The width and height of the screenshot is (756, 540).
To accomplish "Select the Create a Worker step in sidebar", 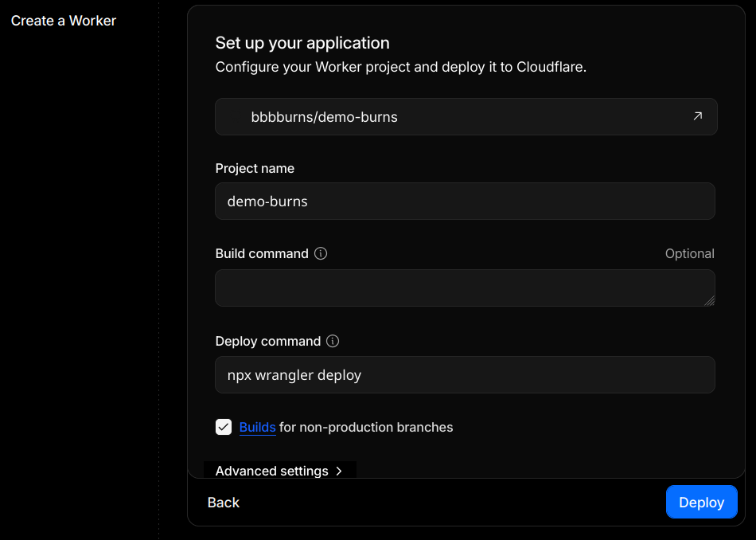I will coord(64,21).
